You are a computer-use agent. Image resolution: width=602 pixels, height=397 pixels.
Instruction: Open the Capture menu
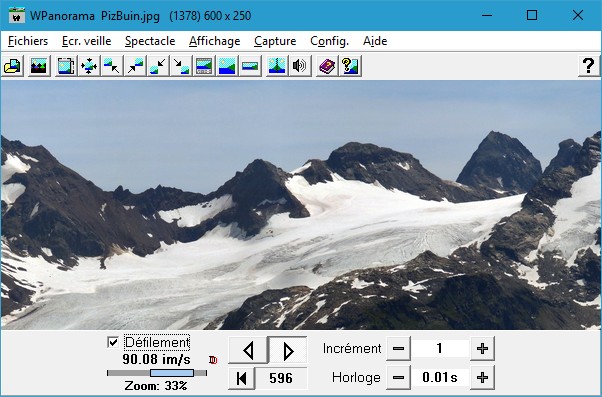tap(275, 41)
